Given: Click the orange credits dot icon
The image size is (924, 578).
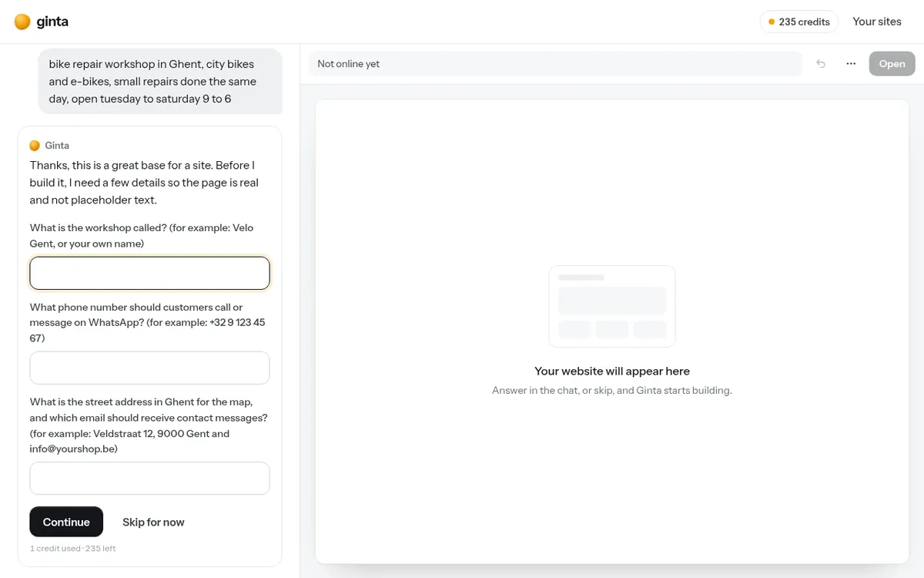Looking at the screenshot, I should [772, 22].
